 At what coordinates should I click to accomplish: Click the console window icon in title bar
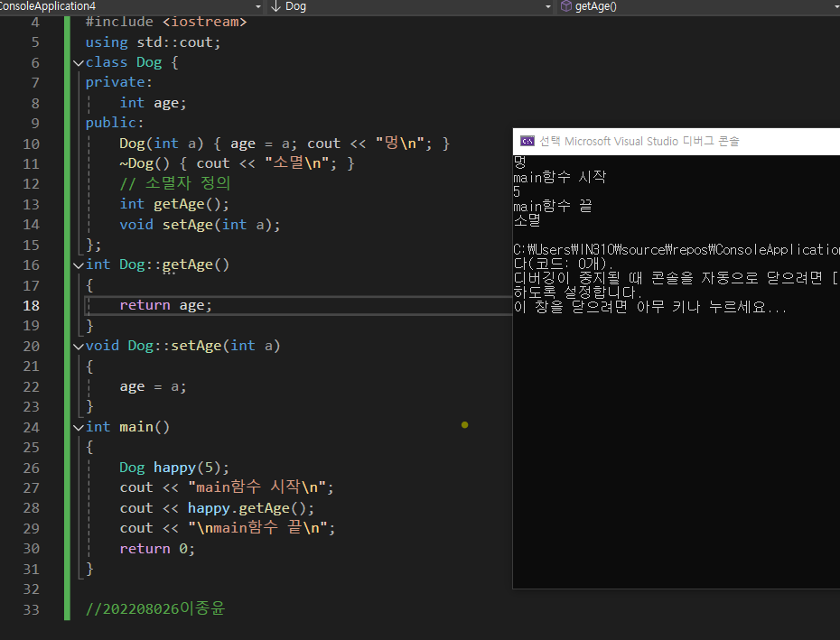tap(527, 141)
